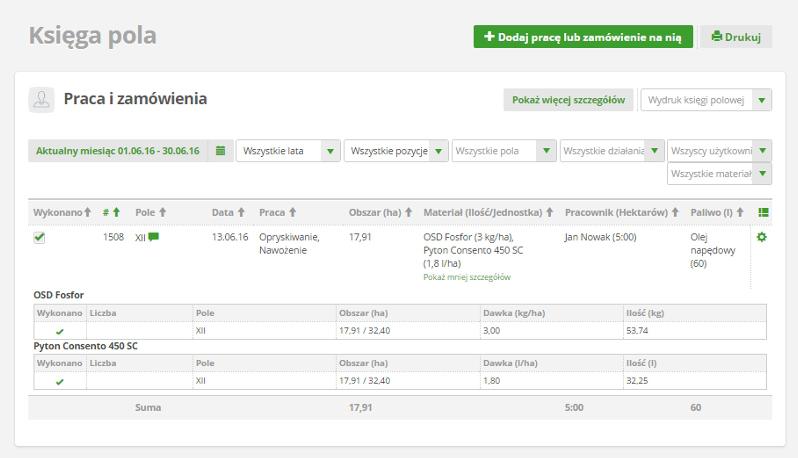
Task: Click the 32,25 quantity value
Action: coord(637,380)
